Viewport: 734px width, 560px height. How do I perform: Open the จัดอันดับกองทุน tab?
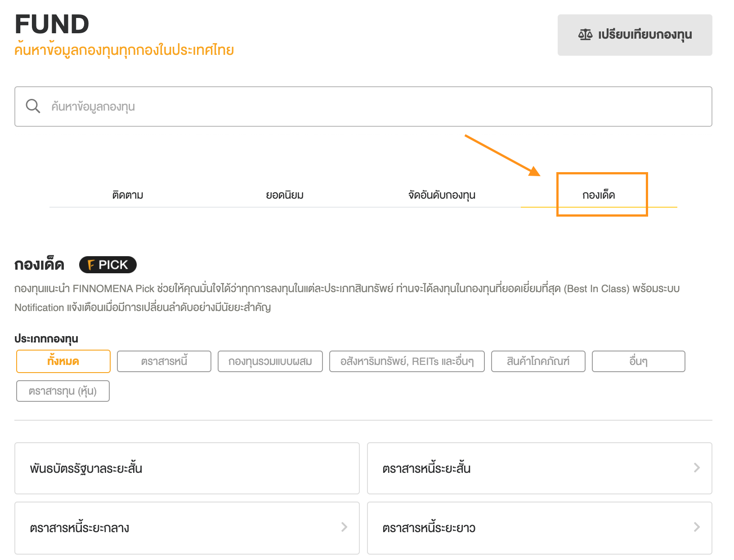(x=442, y=195)
